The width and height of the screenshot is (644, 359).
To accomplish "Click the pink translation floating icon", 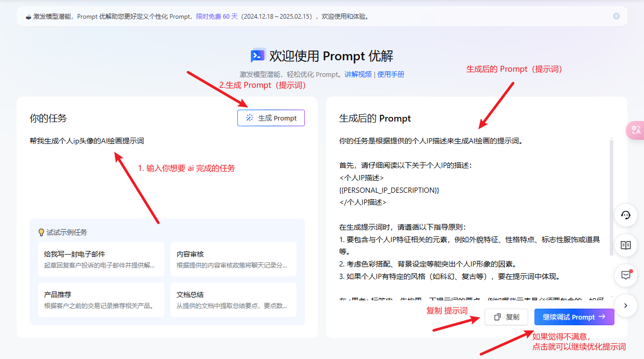I will [636, 130].
